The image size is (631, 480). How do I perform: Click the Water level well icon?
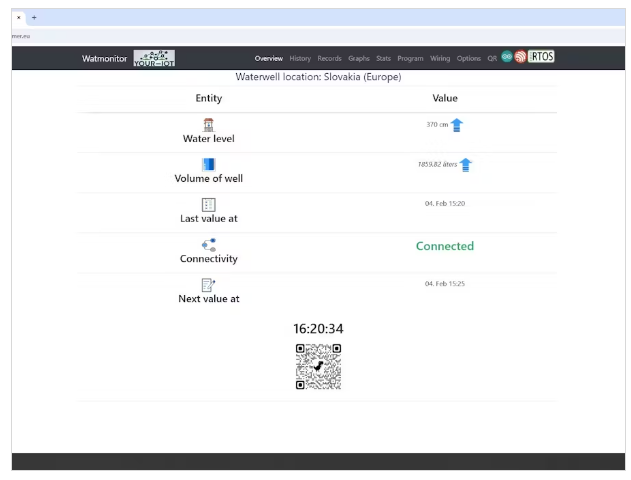pos(208,124)
